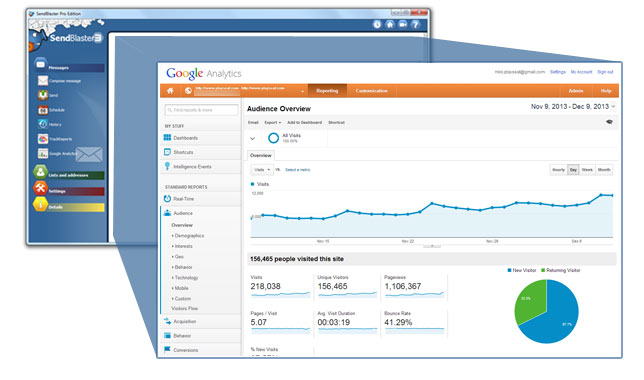Click the Schedule calendar icon

pos(43,110)
